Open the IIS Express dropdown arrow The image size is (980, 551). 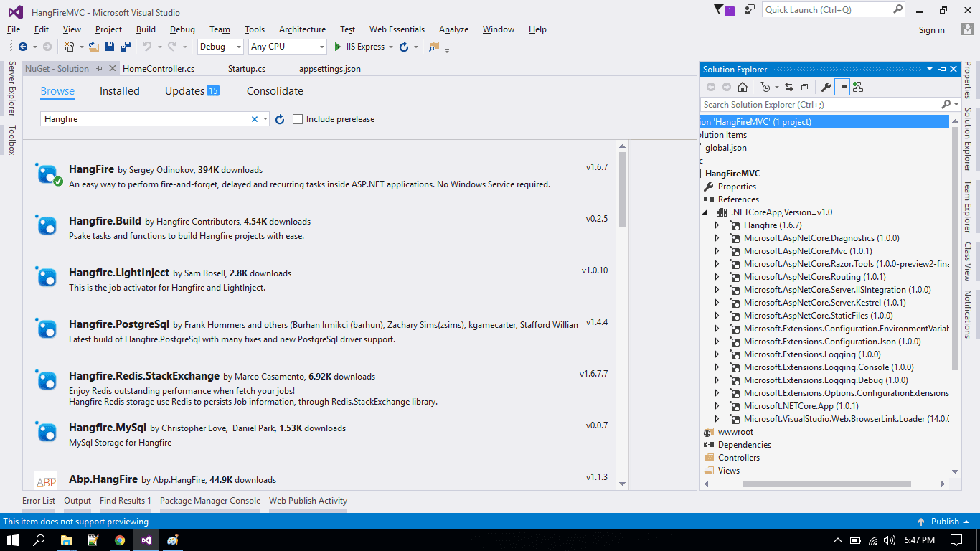390,47
